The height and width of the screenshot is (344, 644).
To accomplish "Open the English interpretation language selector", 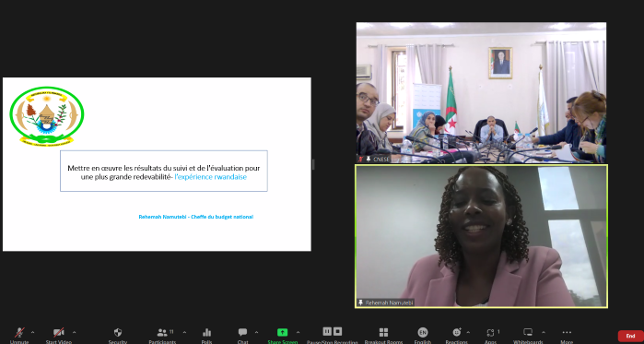I will 423,335.
